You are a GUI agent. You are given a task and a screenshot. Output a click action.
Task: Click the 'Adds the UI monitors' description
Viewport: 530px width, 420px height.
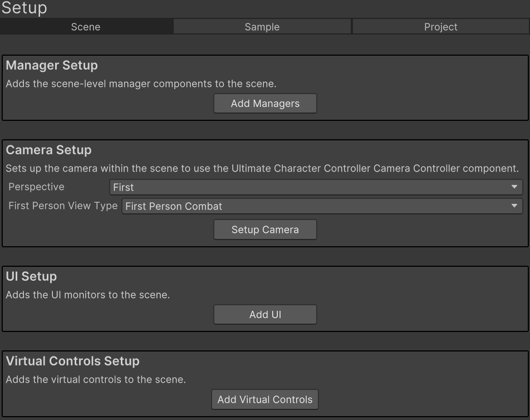click(x=87, y=295)
